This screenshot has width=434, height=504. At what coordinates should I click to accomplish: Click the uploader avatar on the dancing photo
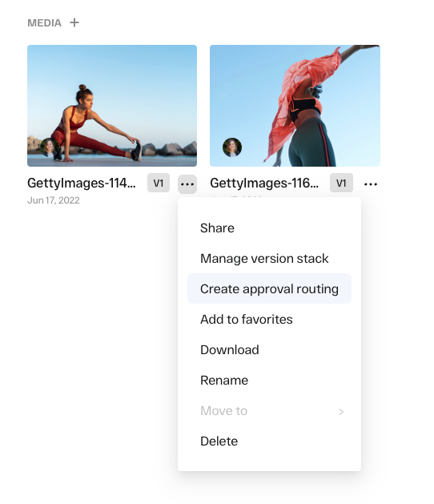coord(232,147)
